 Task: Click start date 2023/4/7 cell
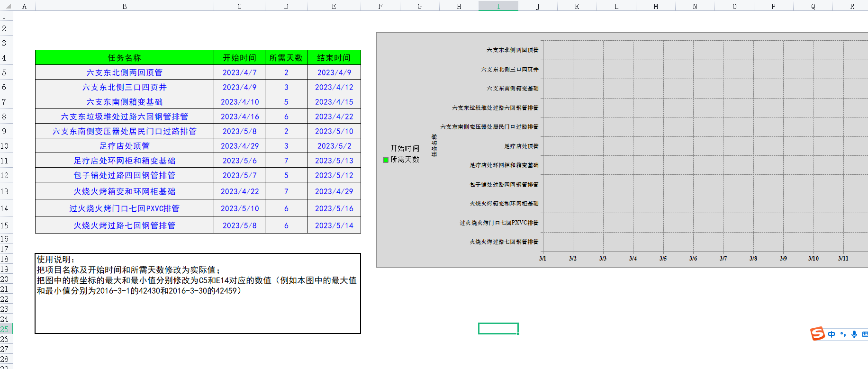(239, 72)
